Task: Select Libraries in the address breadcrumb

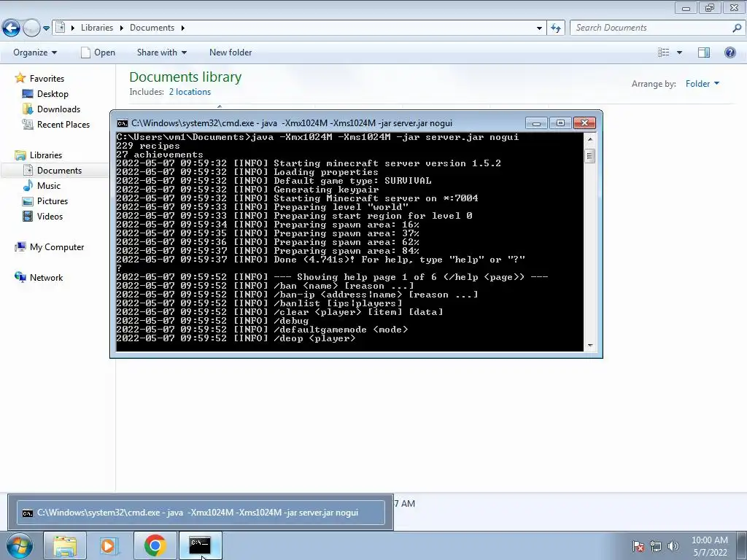Action: click(x=97, y=28)
